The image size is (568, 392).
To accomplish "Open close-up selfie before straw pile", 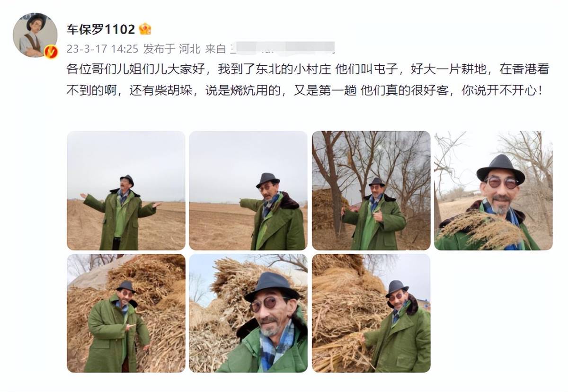I will (248, 313).
